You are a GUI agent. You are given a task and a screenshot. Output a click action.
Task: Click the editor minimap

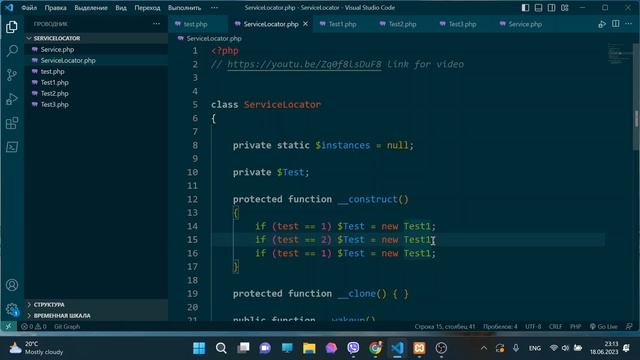[619, 53]
